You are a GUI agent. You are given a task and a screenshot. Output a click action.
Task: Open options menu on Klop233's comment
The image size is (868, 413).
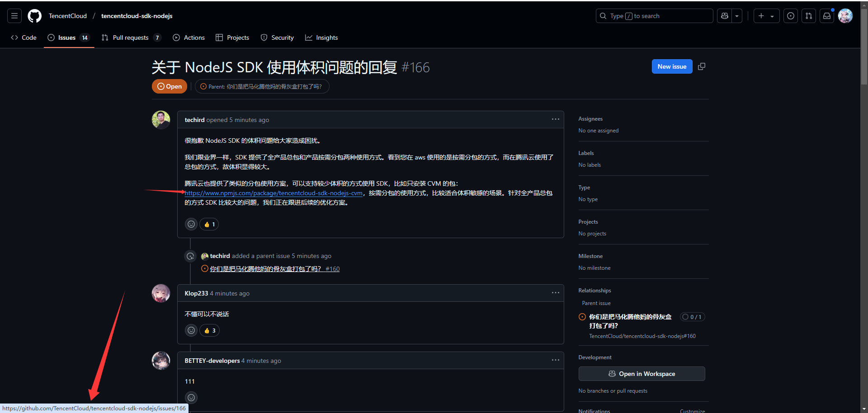click(555, 293)
